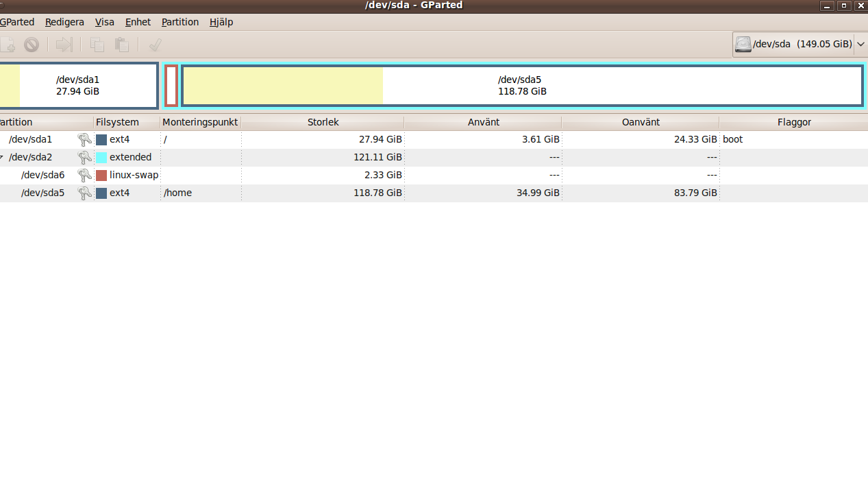The height and width of the screenshot is (493, 868).
Task: Sort by the Filsystem column header
Action: [x=127, y=122]
